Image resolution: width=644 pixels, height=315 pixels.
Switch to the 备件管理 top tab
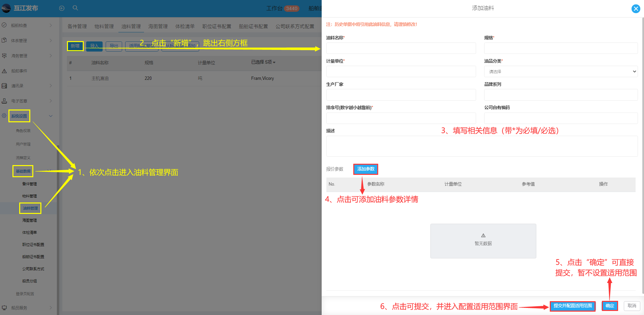click(x=77, y=26)
